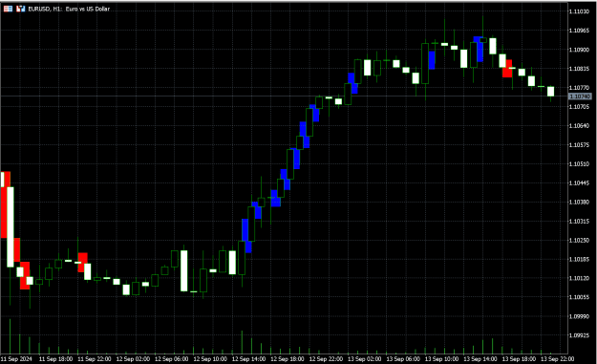597x364 pixels.
Task: Click the 12 Sep 22:00 time label
Action: pos(326,358)
